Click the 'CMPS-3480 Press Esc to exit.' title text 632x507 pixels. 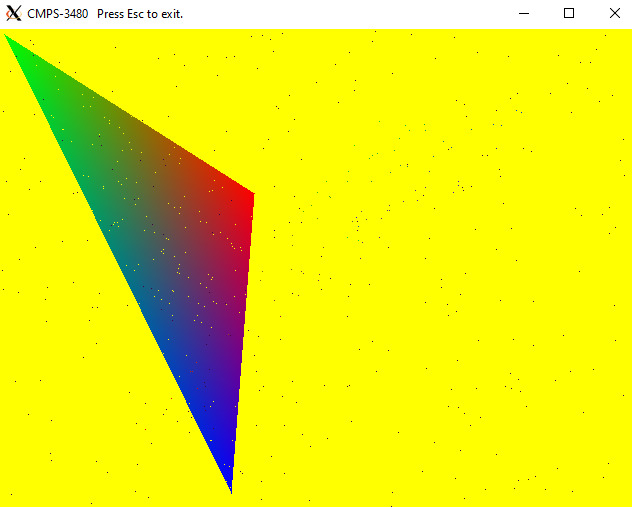(105, 14)
